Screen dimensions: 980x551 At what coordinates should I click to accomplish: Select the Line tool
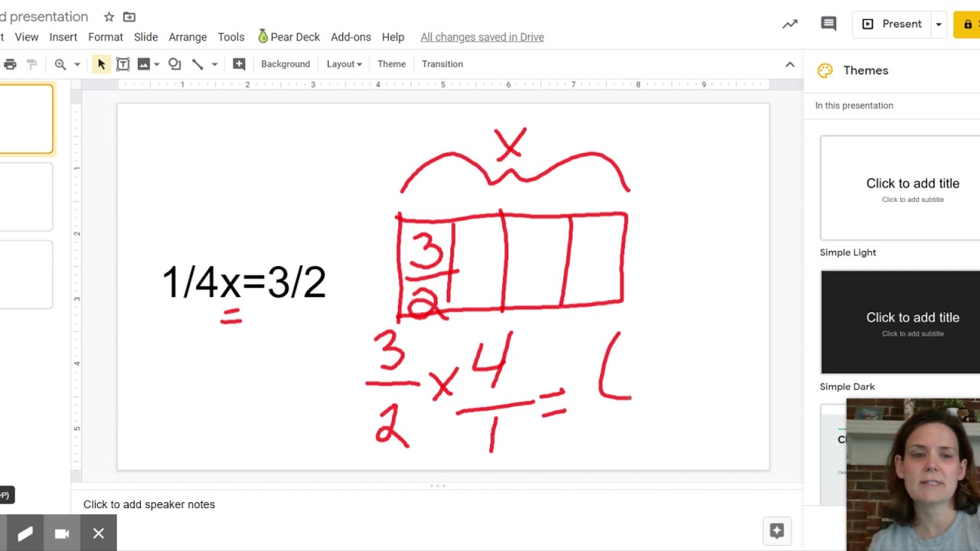click(198, 64)
